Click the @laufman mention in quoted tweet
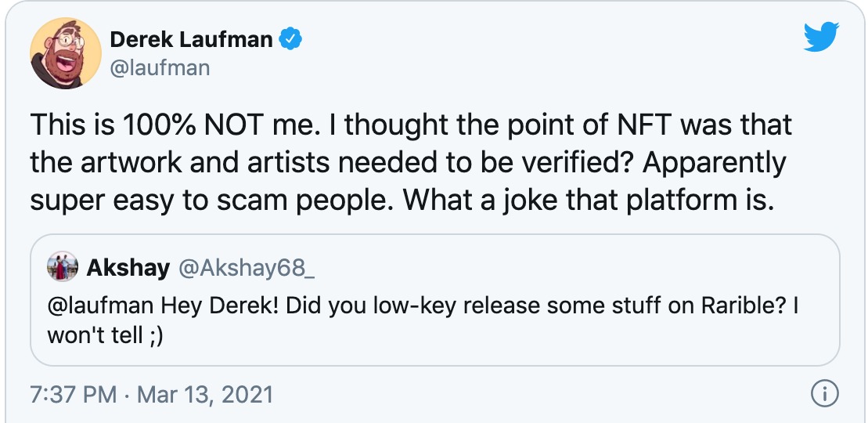 pyautogui.click(x=102, y=306)
